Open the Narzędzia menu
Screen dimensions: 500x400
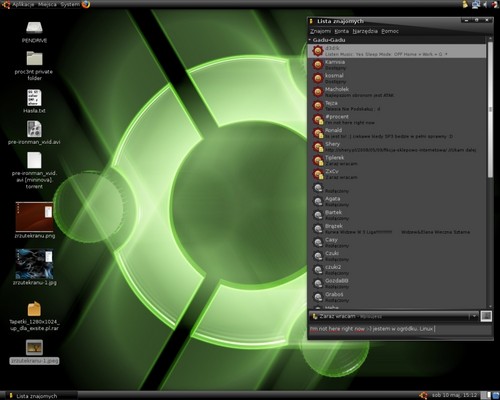pyautogui.click(x=365, y=31)
